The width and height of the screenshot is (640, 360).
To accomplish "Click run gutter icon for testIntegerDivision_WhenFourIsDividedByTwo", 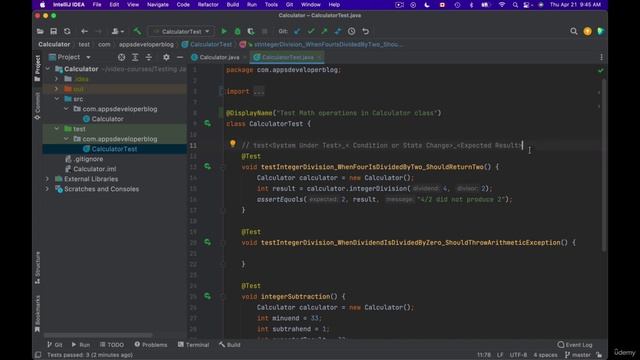I will 207,167.
